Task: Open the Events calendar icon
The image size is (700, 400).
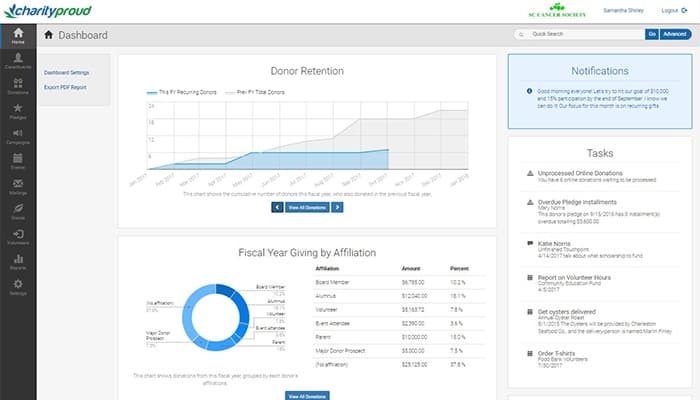Action: (x=18, y=160)
